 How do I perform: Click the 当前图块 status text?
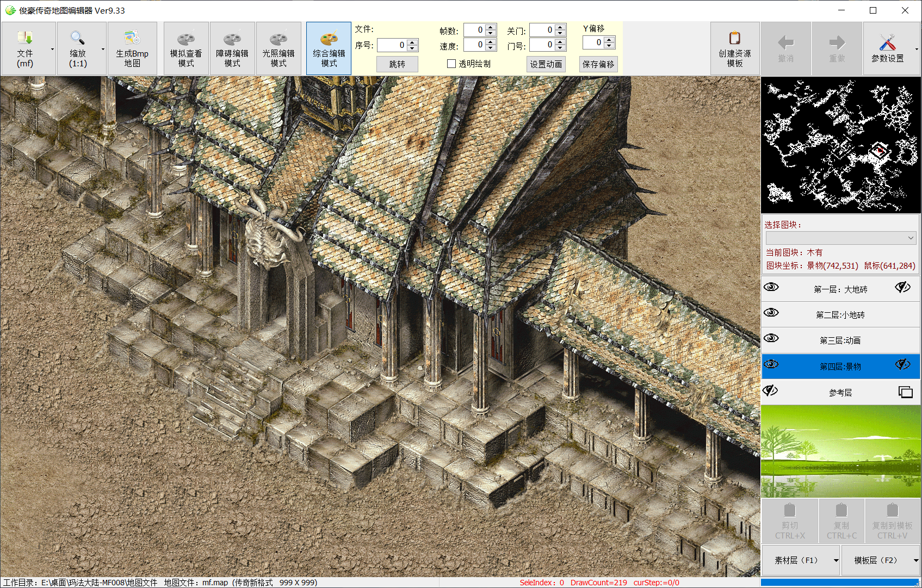point(794,252)
